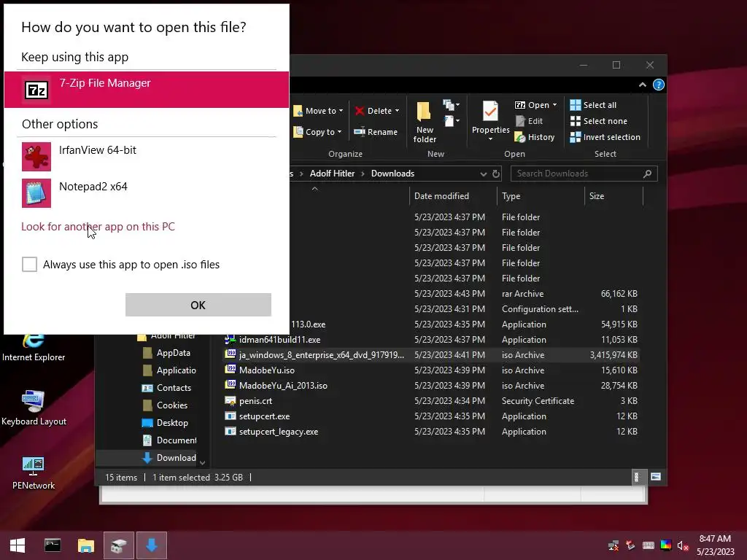Screen dimensions: 747x560
Task: Open Contacts in navigation tree
Action: tap(168, 388)
